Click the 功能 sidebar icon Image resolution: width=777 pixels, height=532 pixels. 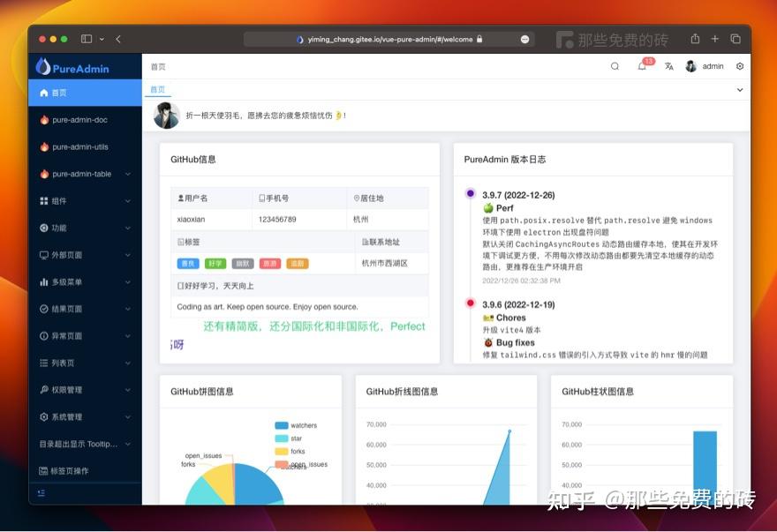point(43,228)
